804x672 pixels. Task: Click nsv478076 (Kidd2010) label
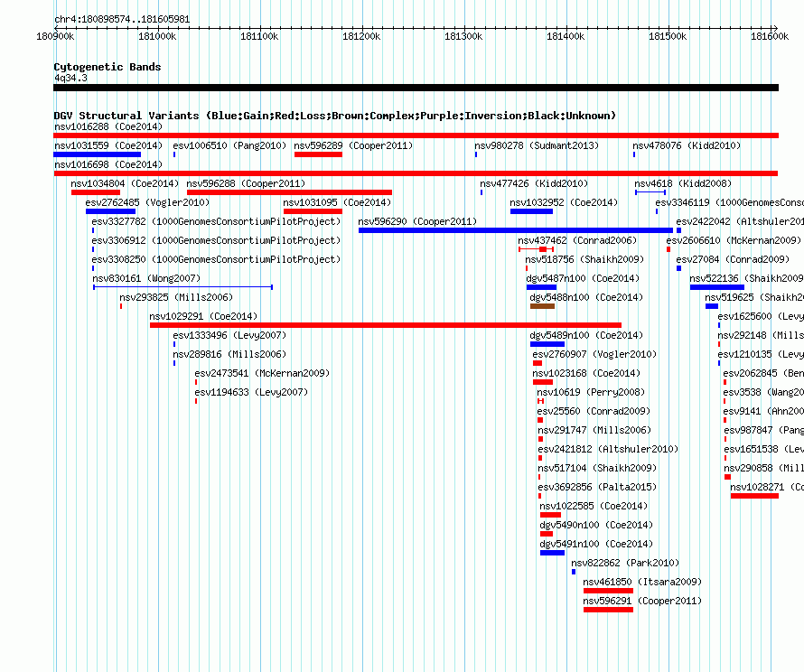click(x=687, y=145)
